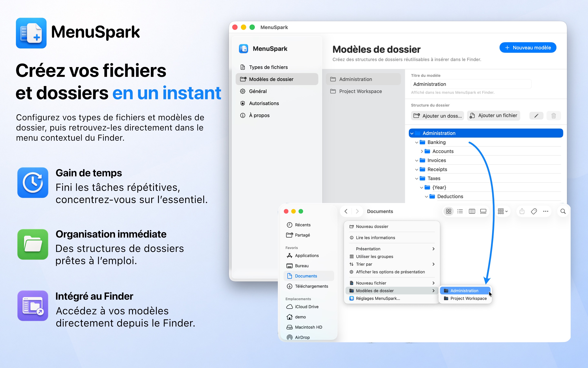
Task: Choose Réglages MenuSpark… menu entry
Action: coord(392,298)
